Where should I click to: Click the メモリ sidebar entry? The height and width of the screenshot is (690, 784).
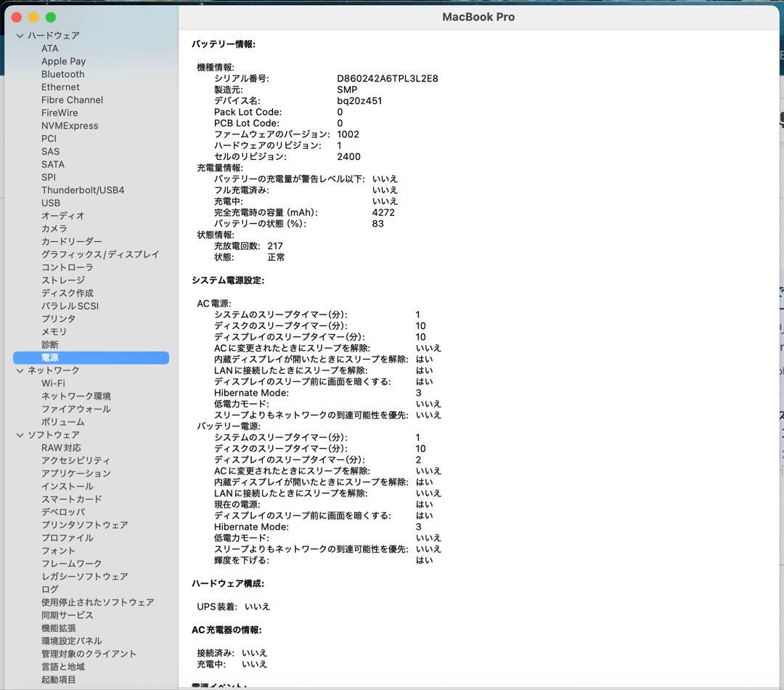point(54,332)
